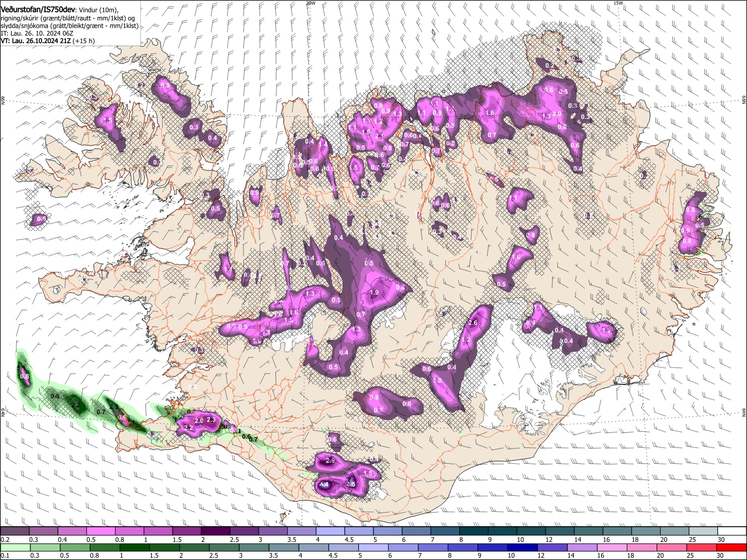Pick the darkest purple 2 swatch in upper legend
The height and width of the screenshot is (560, 747).
[215, 531]
